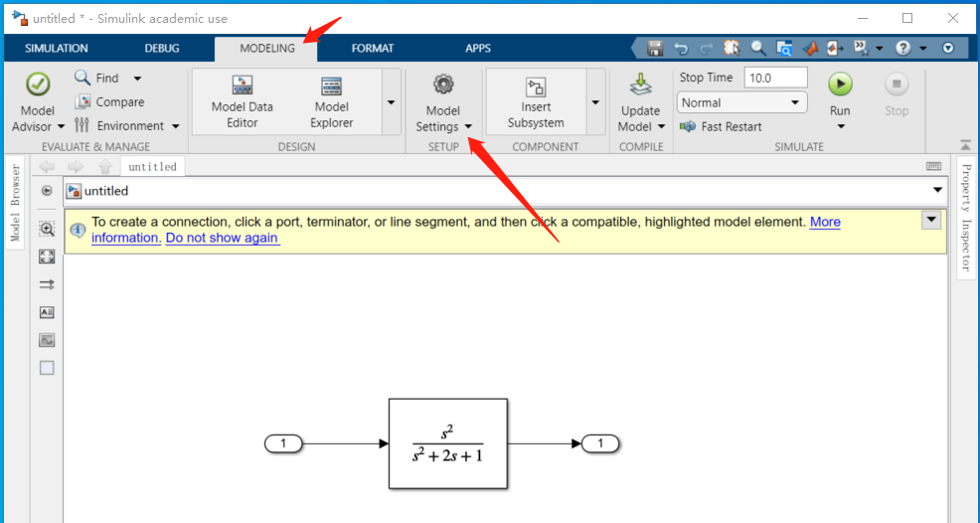
Task: Click the Update Model icon
Action: (640, 85)
